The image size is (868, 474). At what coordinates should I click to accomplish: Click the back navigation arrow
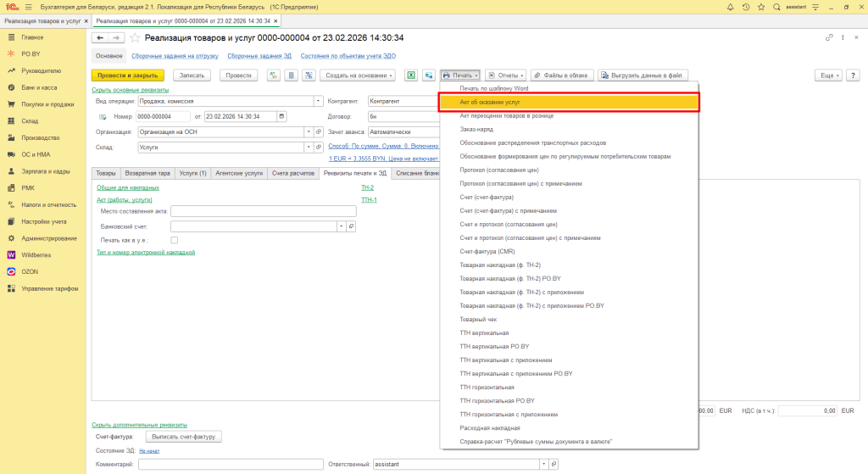click(x=100, y=38)
